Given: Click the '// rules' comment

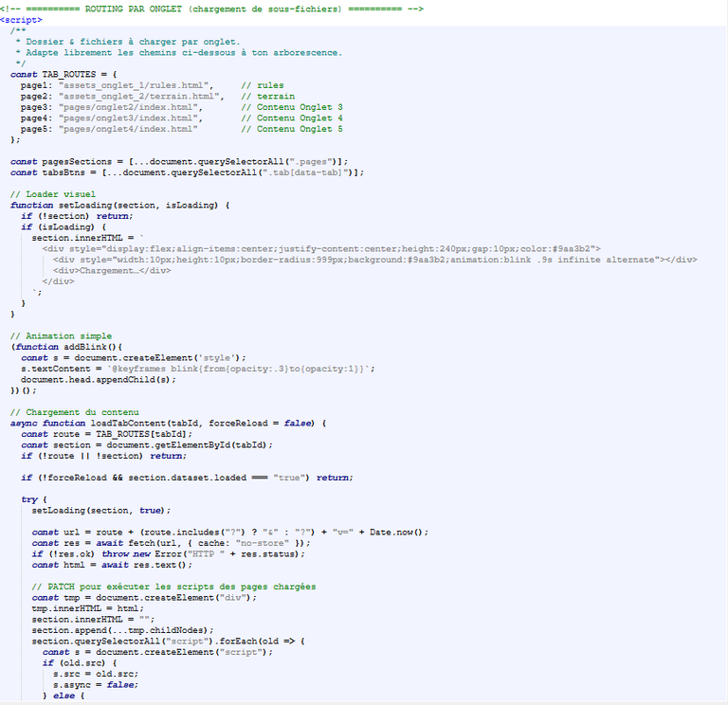Looking at the screenshot, I should (263, 85).
